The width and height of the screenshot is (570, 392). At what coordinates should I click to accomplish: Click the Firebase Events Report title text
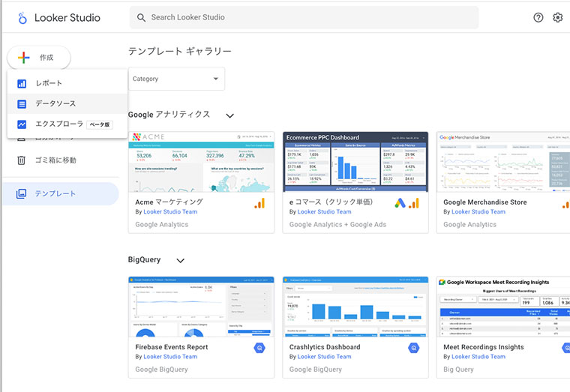[x=172, y=347]
